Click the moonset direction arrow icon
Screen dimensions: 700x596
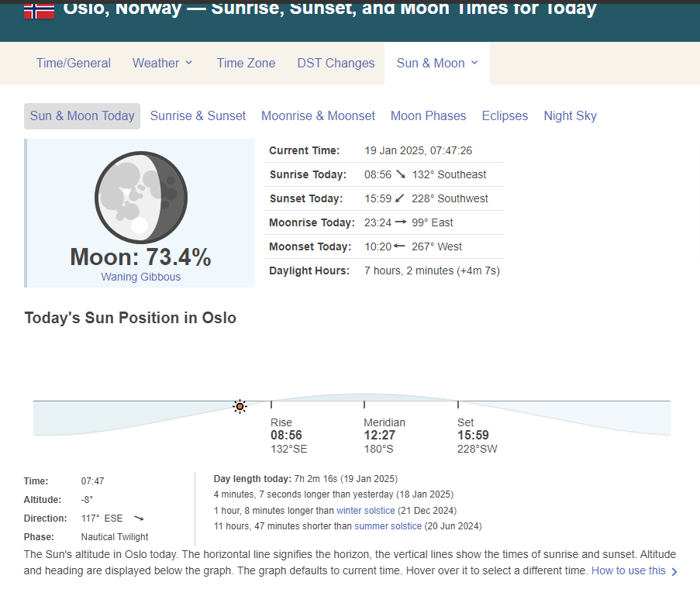[399, 246]
